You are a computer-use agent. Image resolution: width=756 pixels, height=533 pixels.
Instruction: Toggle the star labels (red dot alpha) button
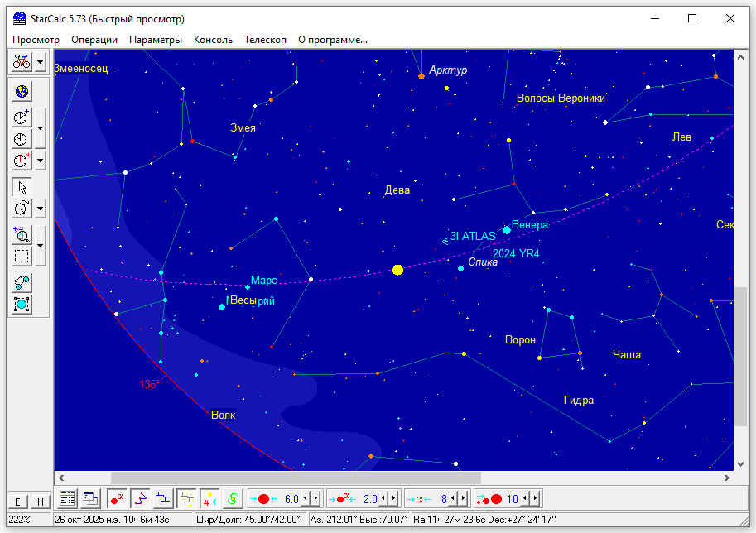pyautogui.click(x=117, y=499)
